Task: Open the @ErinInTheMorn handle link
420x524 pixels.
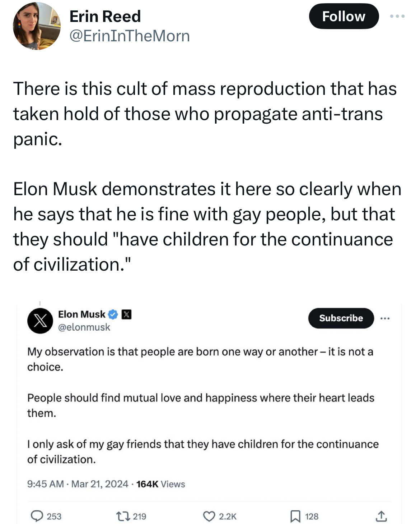Action: [x=129, y=36]
